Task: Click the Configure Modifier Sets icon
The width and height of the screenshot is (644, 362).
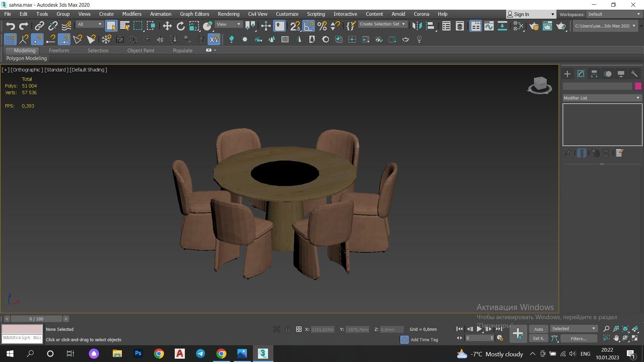Action: click(x=619, y=153)
